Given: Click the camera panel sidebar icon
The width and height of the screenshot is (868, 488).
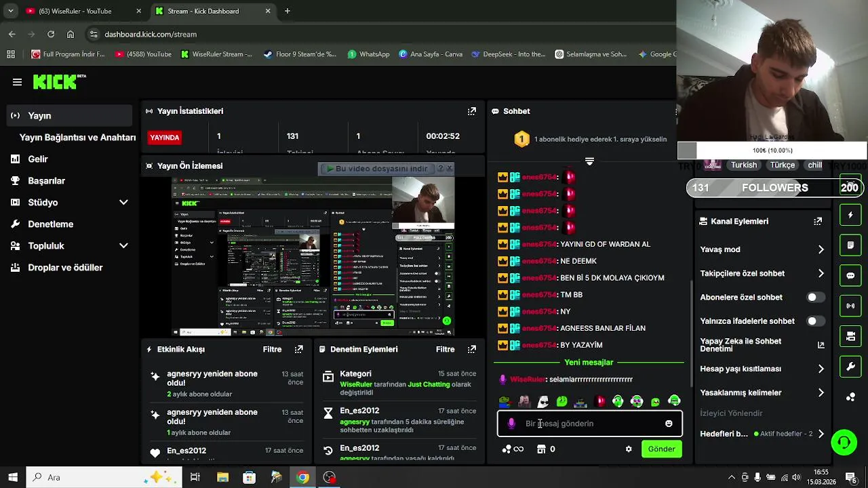Looking at the screenshot, I should [850, 336].
